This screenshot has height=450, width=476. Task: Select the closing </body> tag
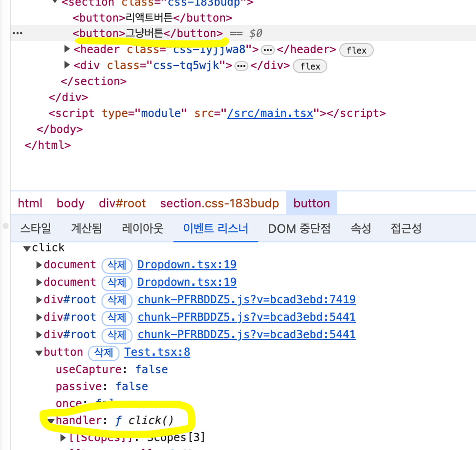(x=59, y=129)
